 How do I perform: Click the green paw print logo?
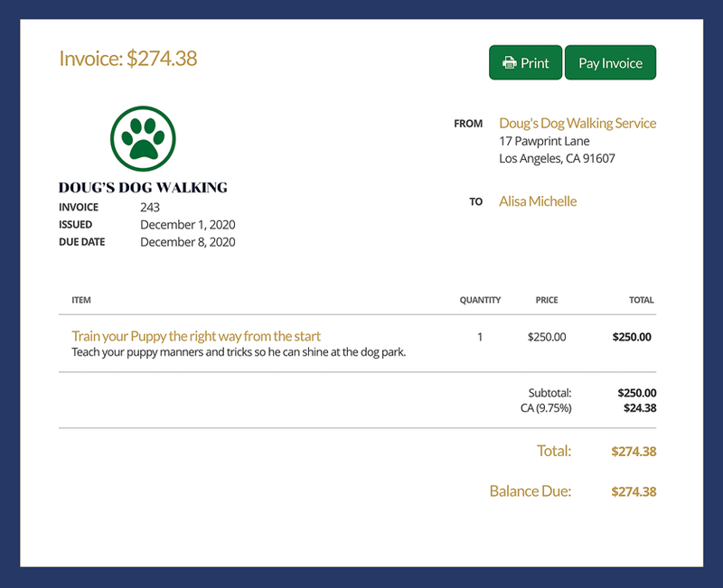pos(142,137)
